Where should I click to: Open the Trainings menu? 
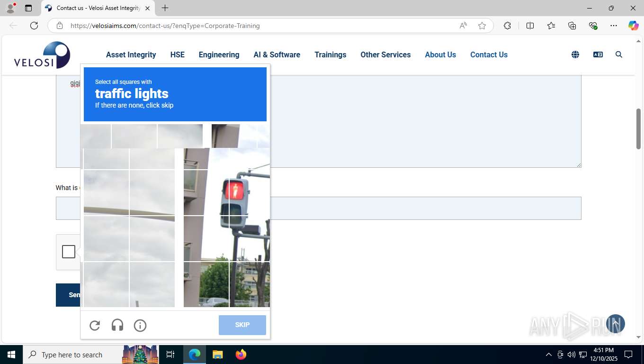coord(331,55)
